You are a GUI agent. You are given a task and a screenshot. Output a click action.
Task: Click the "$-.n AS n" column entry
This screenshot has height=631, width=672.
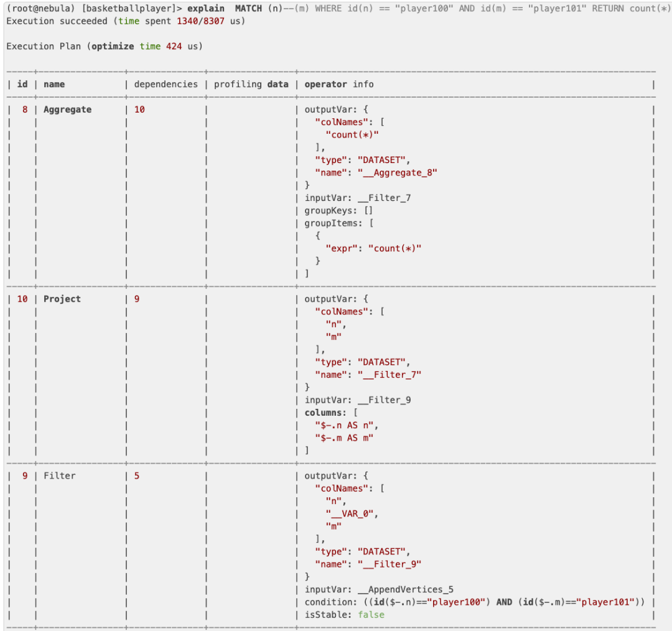[x=347, y=425]
